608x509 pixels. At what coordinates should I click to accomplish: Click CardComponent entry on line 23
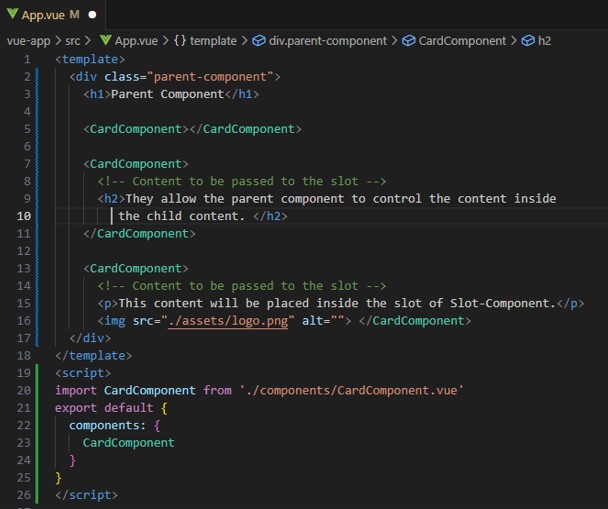click(128, 443)
